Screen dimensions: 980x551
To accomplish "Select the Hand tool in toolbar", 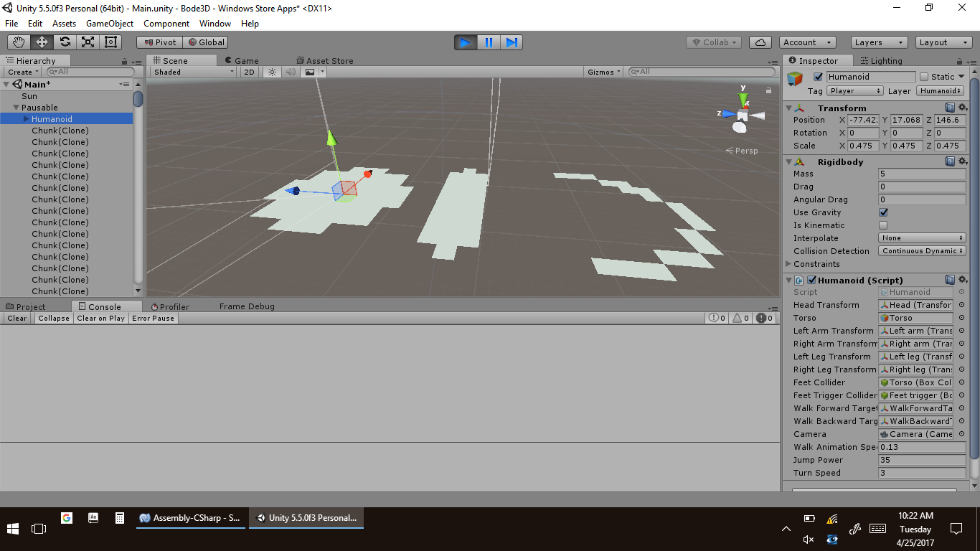I will click(19, 42).
